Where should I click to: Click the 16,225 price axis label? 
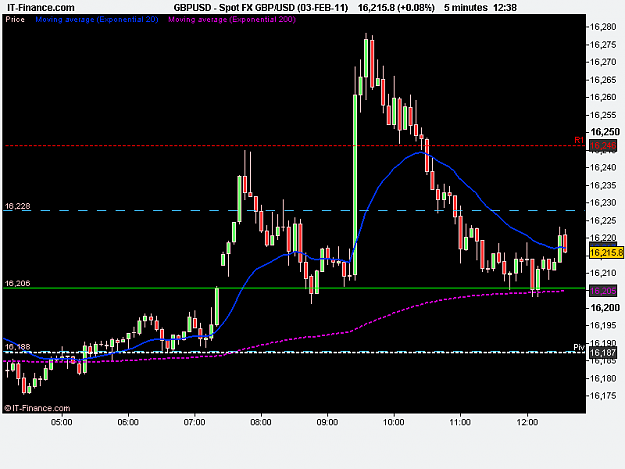[603, 220]
